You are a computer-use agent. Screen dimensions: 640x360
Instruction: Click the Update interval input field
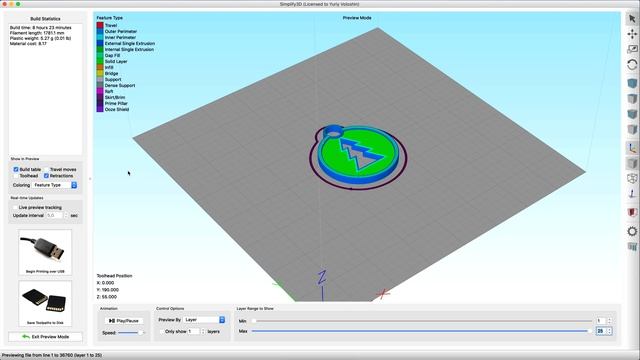pos(55,215)
